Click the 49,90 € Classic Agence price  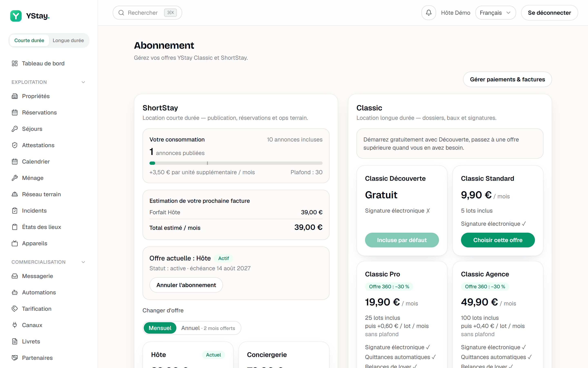pos(479,302)
